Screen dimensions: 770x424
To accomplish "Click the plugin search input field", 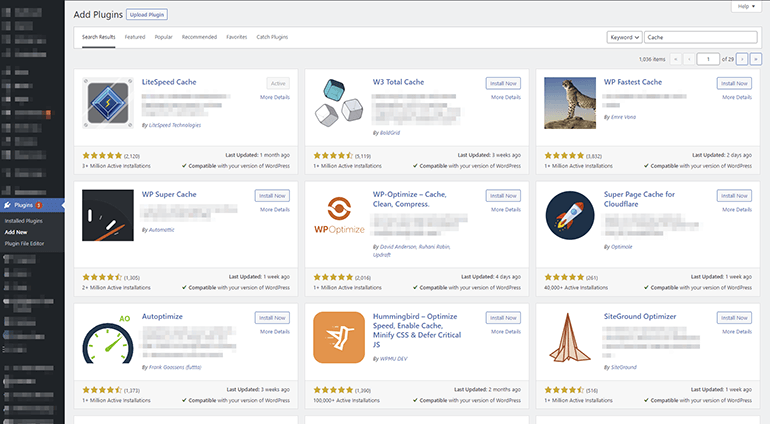I will coord(700,37).
